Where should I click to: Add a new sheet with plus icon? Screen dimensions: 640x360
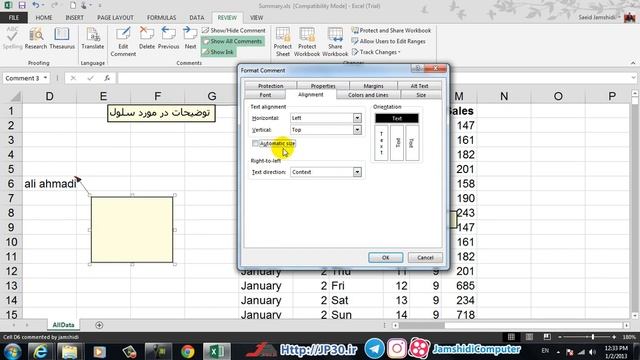point(99,325)
